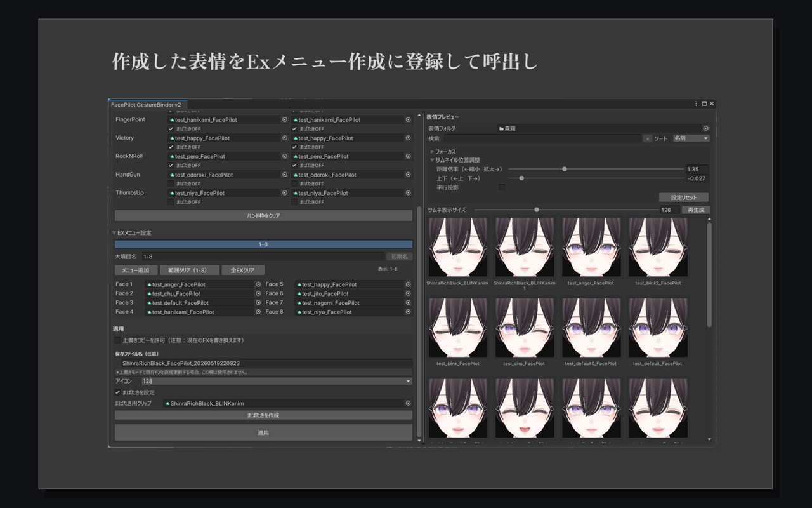The width and height of the screenshot is (812, 508).
Task: Click the メニュー追加 button
Action: (x=136, y=271)
